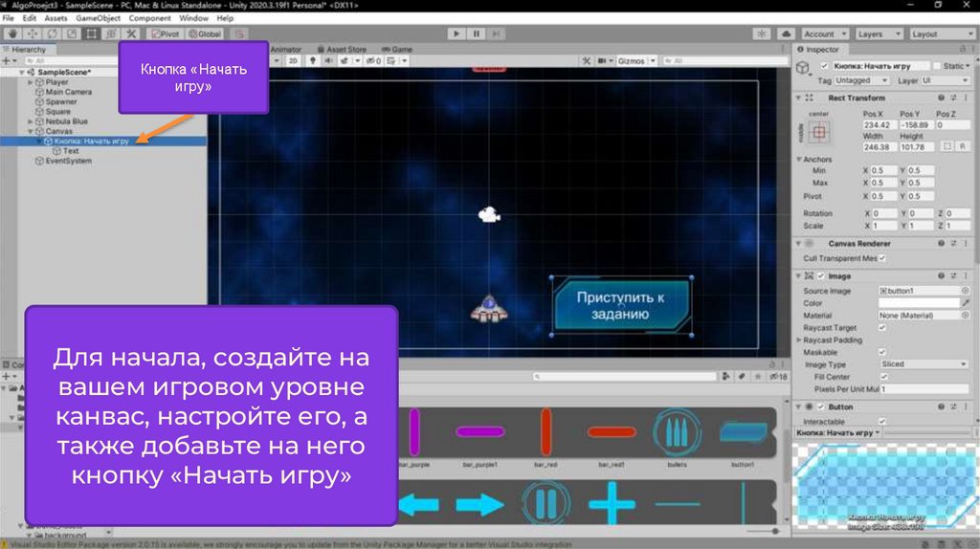Open the Layers dropdown

[879, 33]
